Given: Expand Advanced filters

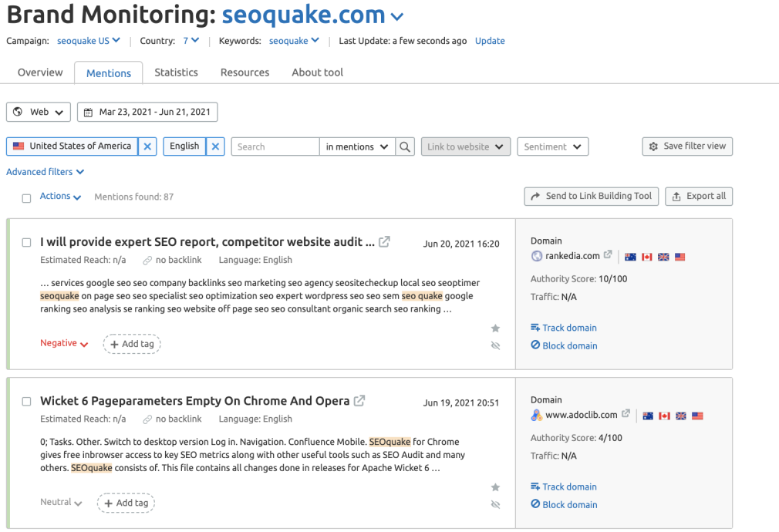Looking at the screenshot, I should (46, 172).
